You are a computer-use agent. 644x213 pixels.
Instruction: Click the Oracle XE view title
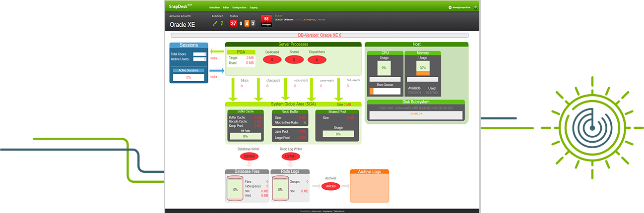(x=182, y=24)
